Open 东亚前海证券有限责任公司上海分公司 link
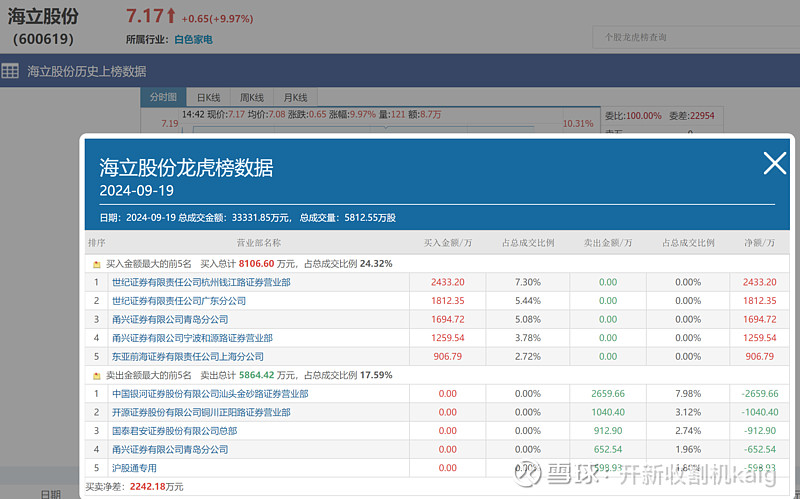The image size is (800, 499). (188, 357)
